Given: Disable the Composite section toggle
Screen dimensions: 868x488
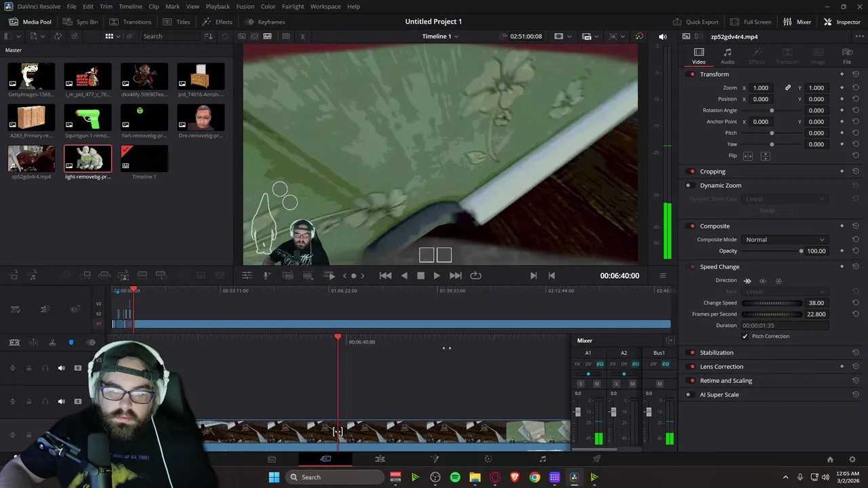Looking at the screenshot, I should click(692, 226).
